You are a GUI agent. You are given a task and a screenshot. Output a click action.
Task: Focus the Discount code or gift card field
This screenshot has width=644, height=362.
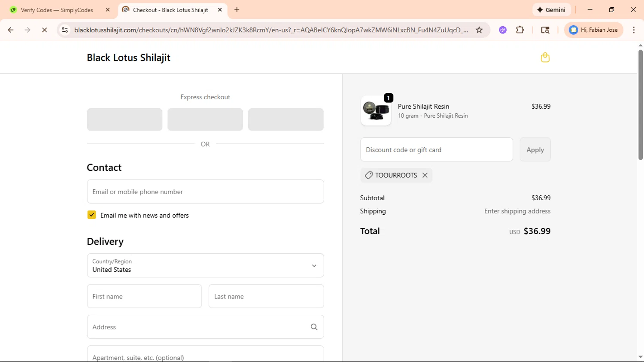point(437,149)
